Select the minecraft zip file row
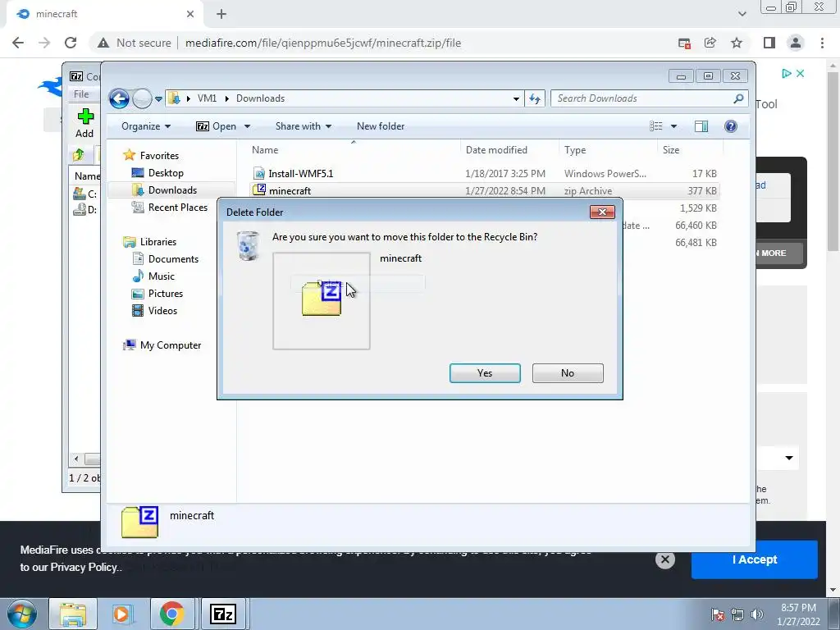Viewport: 840px width, 630px height. coord(485,190)
